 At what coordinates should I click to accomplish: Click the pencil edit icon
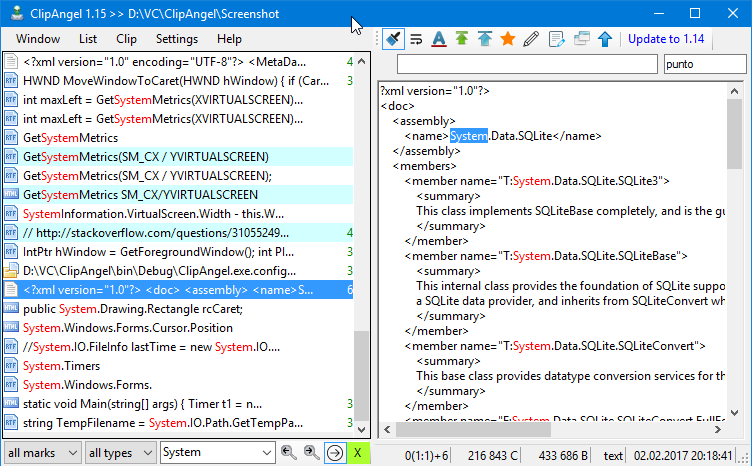(x=531, y=39)
